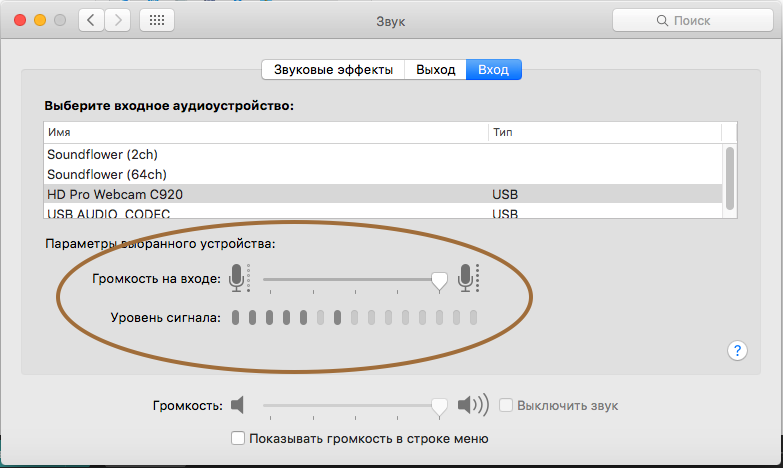The image size is (783, 468).
Task: Open the show-all preferences grid icon
Action: 157,20
